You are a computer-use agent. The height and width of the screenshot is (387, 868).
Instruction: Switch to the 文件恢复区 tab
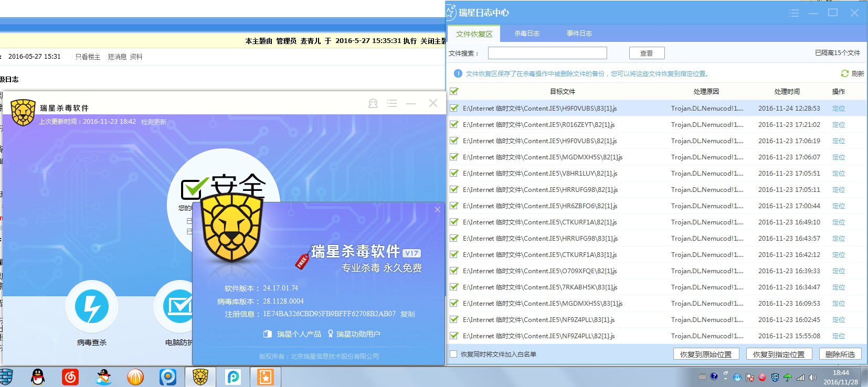474,34
